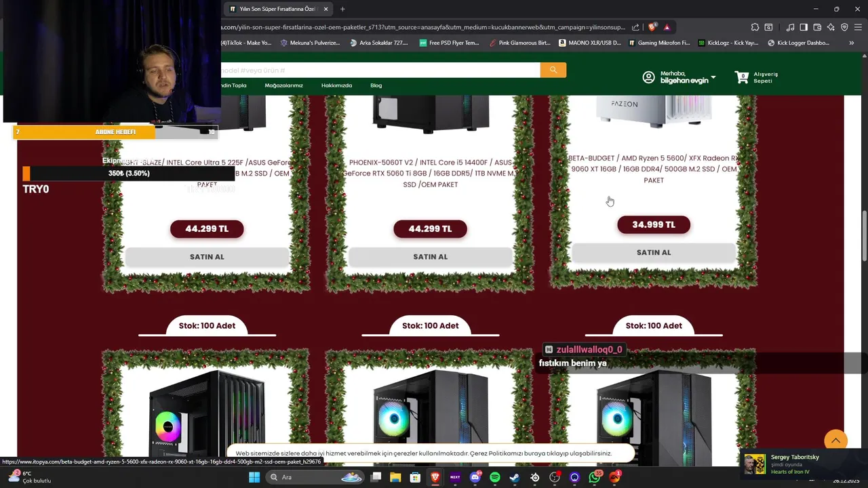The height and width of the screenshot is (488, 868).
Task: Open Spotify from taskbar
Action: [494, 477]
